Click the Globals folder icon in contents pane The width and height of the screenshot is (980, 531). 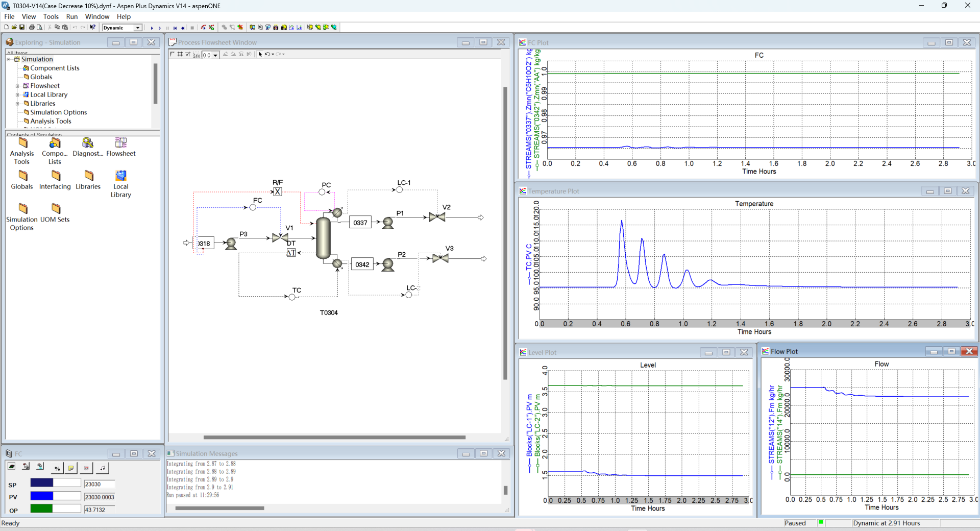(22, 176)
